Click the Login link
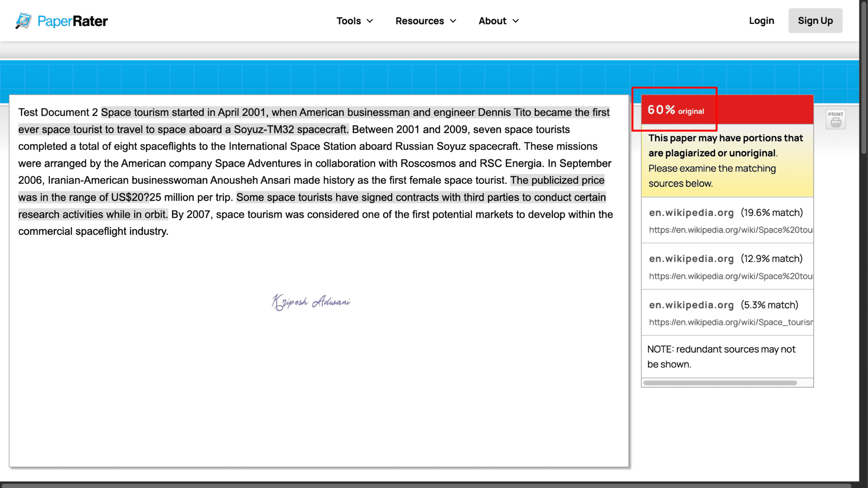The width and height of the screenshot is (868, 488). coord(761,21)
